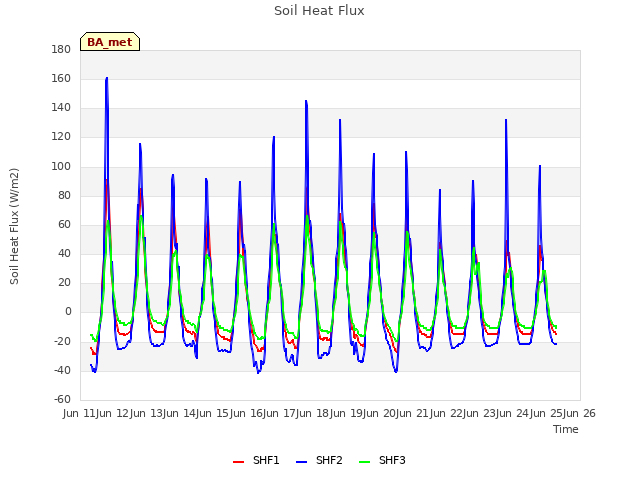This screenshot has width=640, height=480.
Task: Click the 120 y-axis tick label
Action: click(61, 137)
